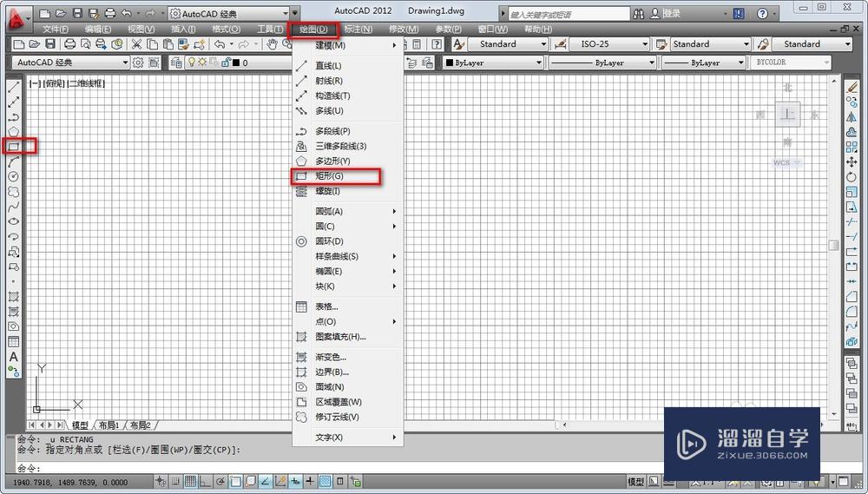Click the Workspace Settings gear icon

[137, 63]
